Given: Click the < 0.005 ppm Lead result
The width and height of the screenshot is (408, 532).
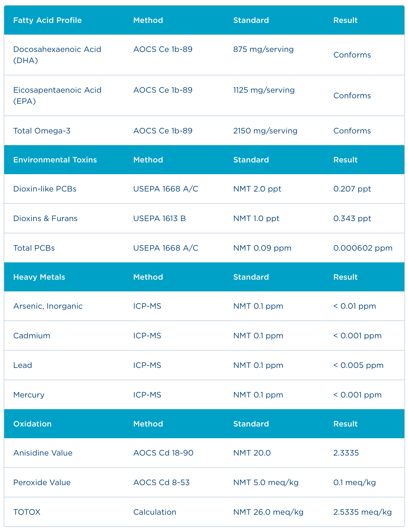Looking at the screenshot, I should 358,365.
